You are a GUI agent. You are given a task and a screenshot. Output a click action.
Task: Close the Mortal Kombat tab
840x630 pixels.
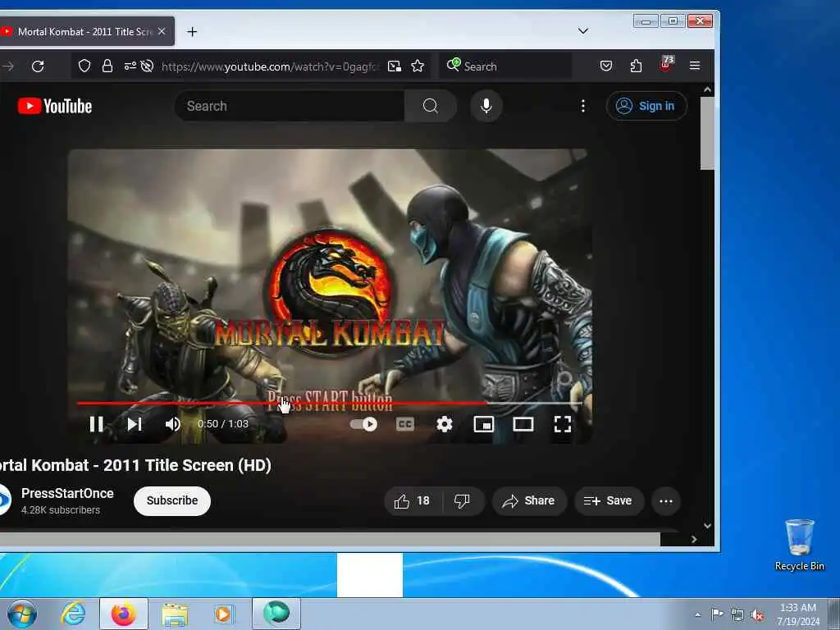162,32
